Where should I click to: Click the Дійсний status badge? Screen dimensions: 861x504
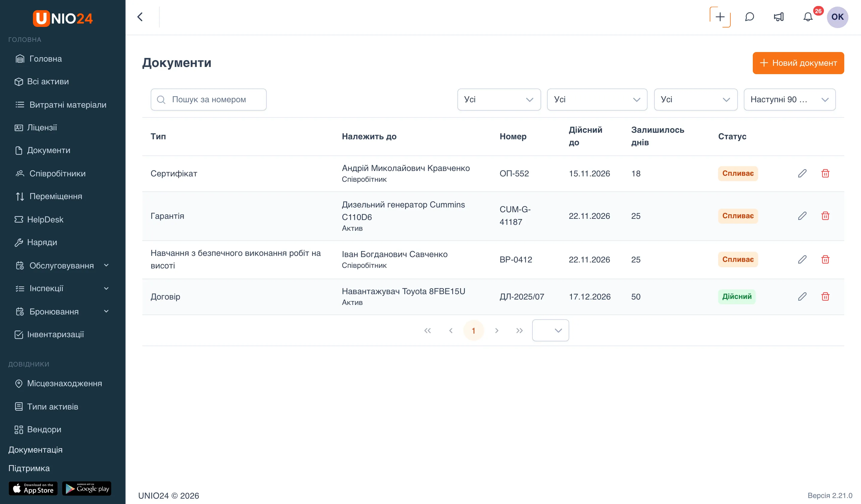(737, 297)
